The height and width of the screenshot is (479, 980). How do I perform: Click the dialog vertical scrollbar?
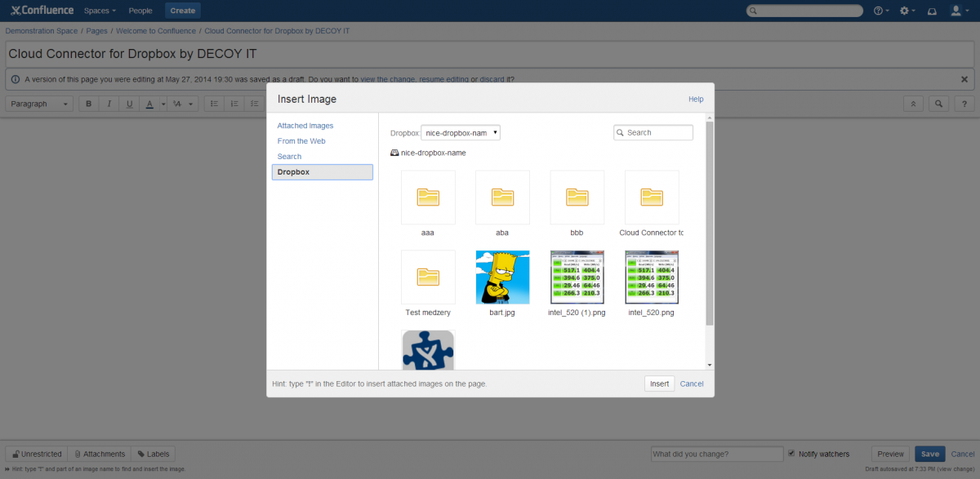710,223
